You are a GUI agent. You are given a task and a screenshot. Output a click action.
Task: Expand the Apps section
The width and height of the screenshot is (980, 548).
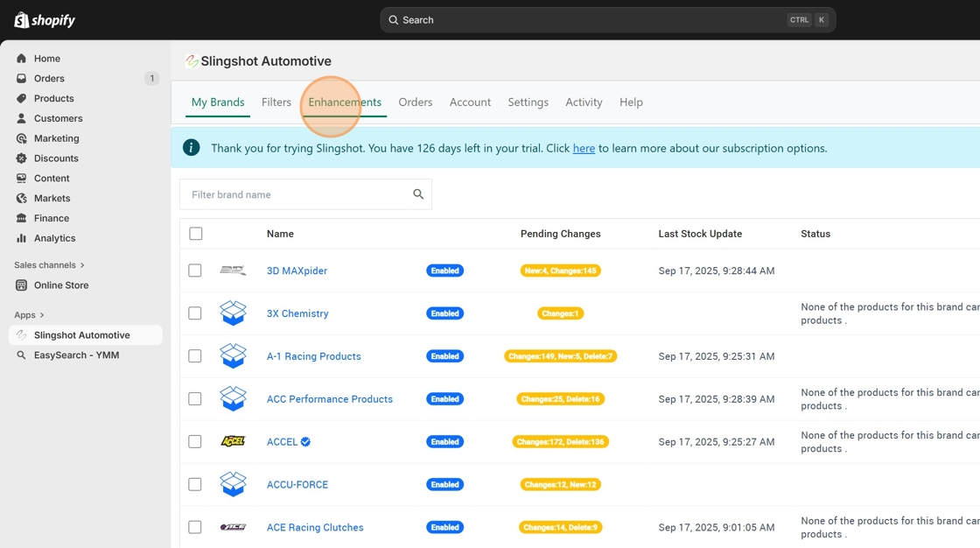point(30,314)
